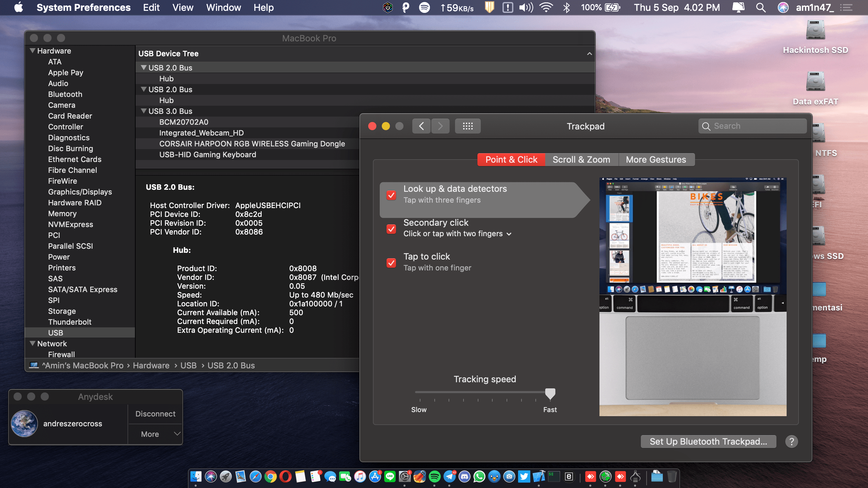Click Set Up Bluetooth Trackpad button
Screen dimensions: 868x488
(708, 442)
